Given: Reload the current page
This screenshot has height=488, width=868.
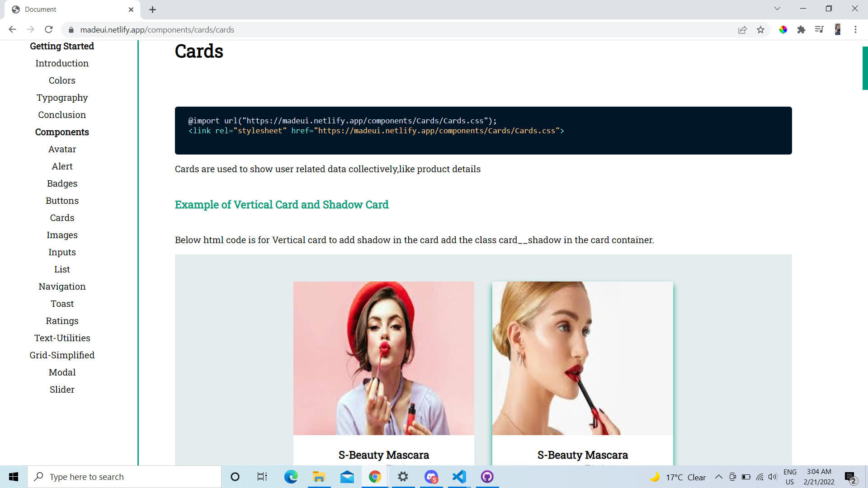Looking at the screenshot, I should pyautogui.click(x=49, y=30).
